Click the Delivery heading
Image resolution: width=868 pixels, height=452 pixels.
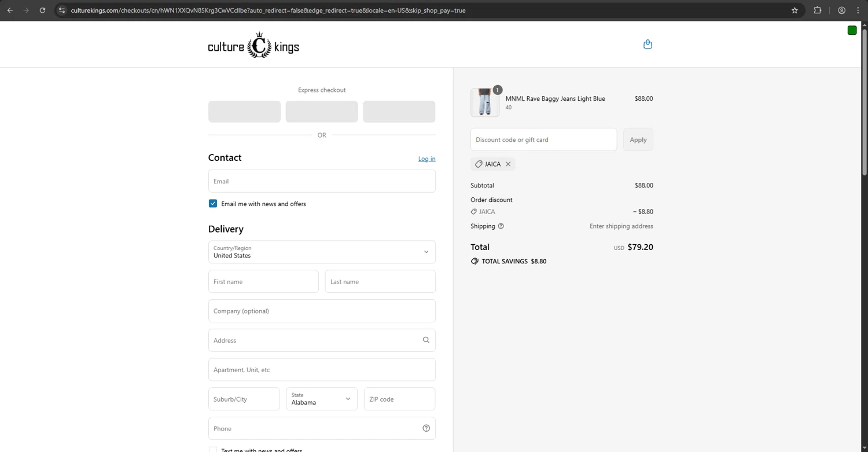coord(226,229)
